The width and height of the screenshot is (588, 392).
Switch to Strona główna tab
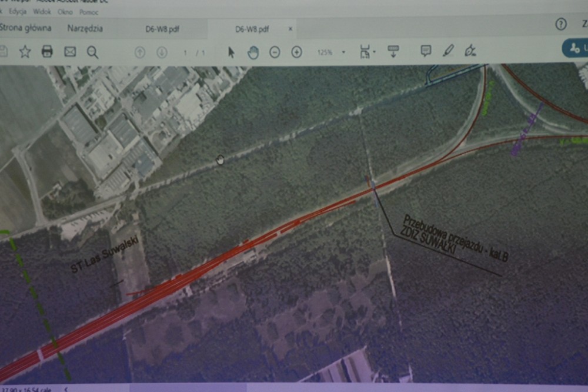pyautogui.click(x=25, y=28)
